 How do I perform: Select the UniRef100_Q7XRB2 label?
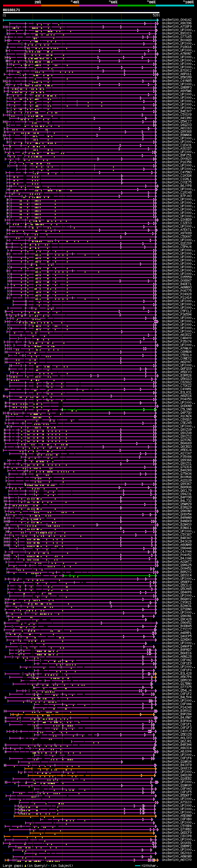[x=177, y=829]
